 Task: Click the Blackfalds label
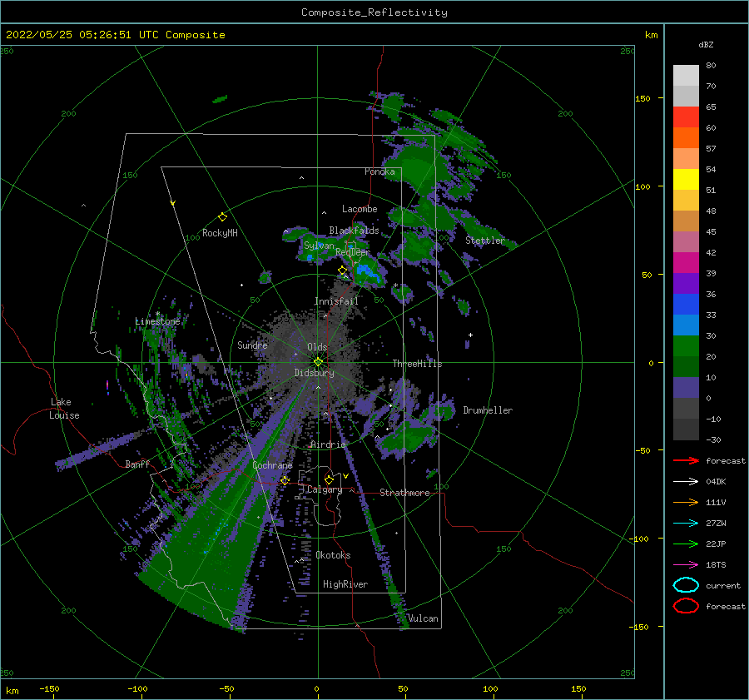tap(354, 231)
